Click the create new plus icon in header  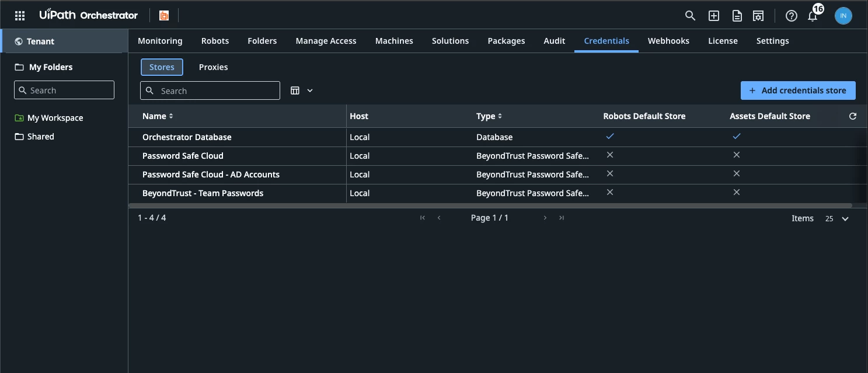[713, 16]
